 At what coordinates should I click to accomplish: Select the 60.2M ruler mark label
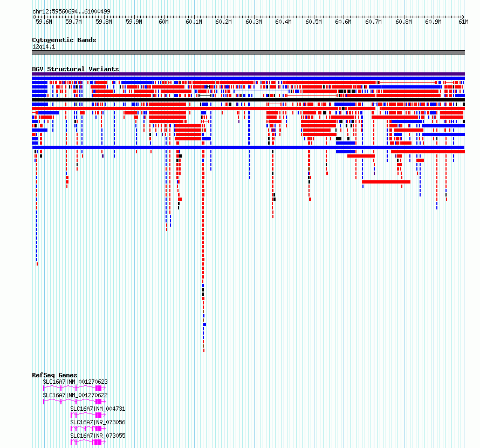point(223,22)
